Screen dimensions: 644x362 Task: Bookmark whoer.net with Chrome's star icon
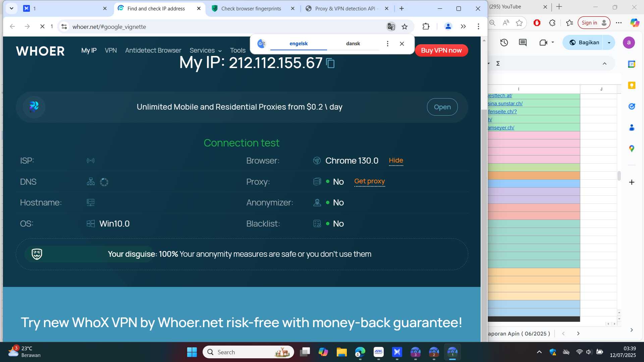(x=405, y=26)
